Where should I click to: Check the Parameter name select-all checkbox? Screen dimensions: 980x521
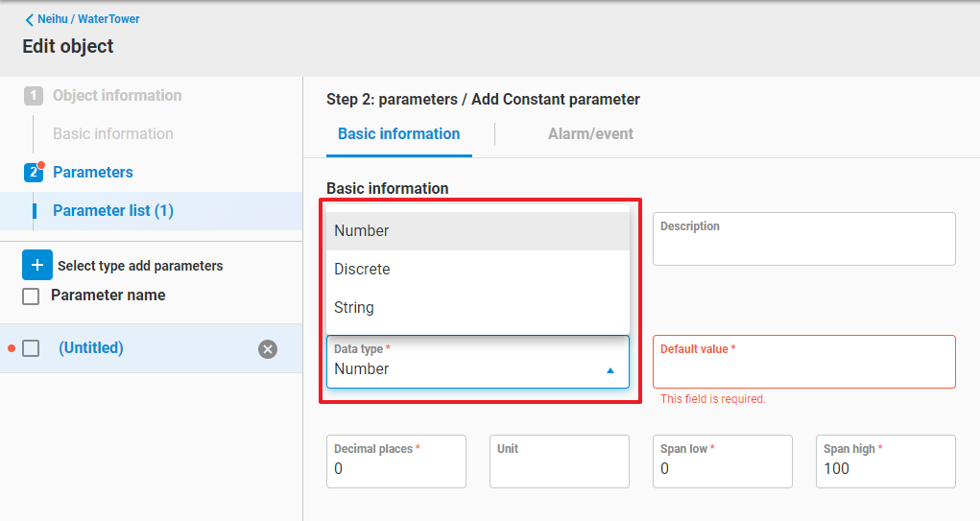pyautogui.click(x=31, y=296)
